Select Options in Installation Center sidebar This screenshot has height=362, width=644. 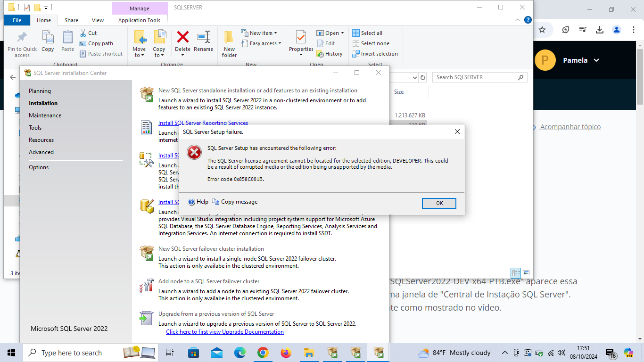point(39,167)
